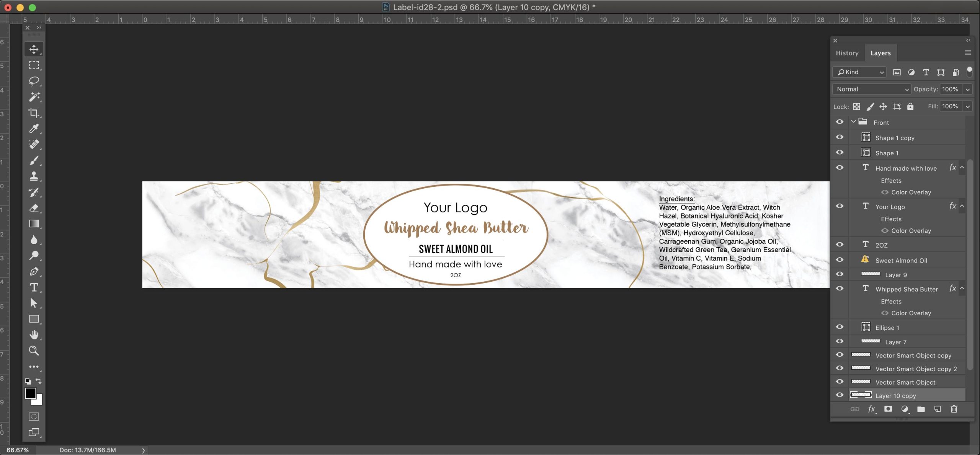Click the Fill percentage field
980x455 pixels.
951,106
